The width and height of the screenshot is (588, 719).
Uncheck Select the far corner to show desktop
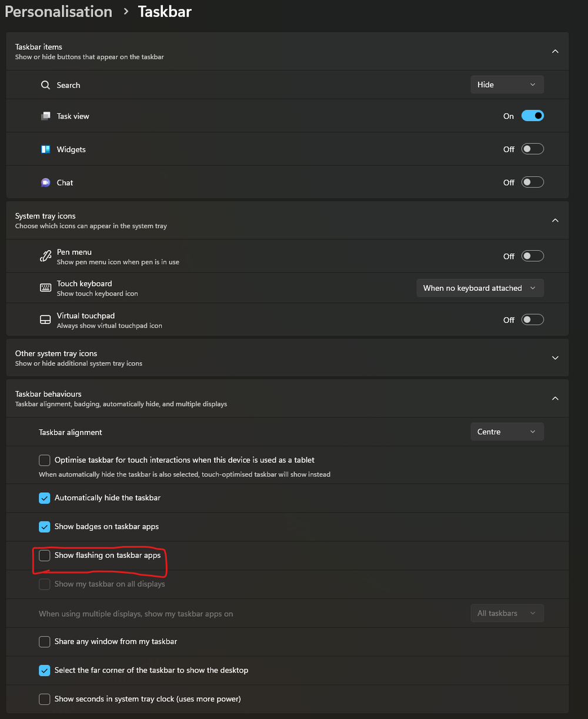click(44, 670)
